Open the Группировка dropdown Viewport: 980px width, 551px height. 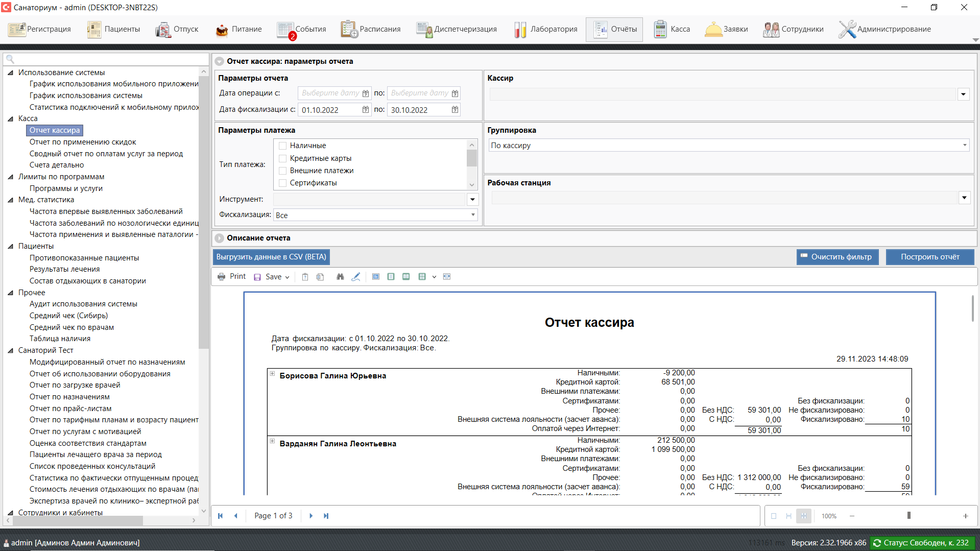pos(965,146)
